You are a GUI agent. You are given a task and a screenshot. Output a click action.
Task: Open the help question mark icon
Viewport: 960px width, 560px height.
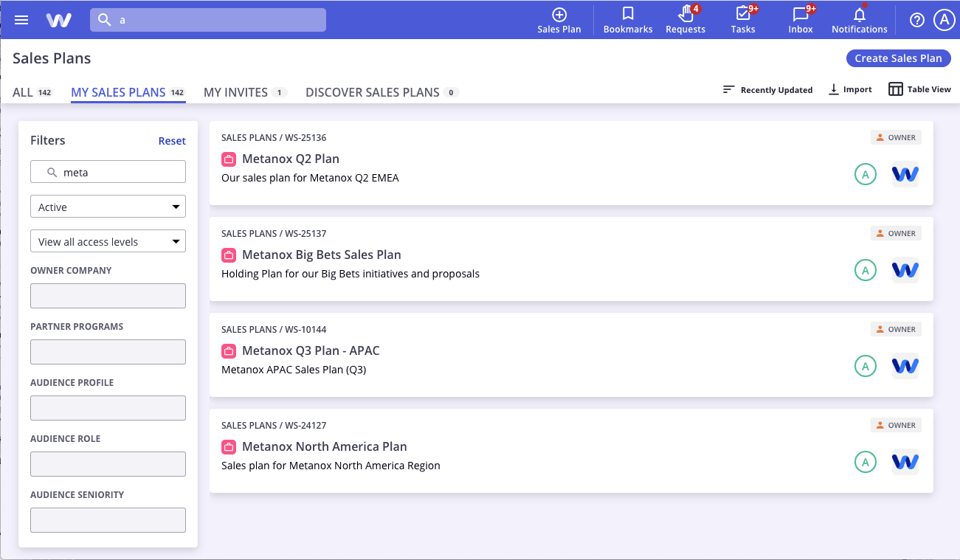coord(916,20)
